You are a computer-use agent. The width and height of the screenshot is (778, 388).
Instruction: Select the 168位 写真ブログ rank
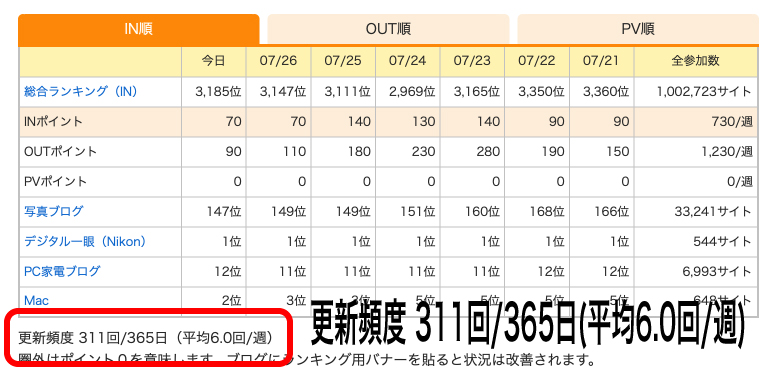(537, 212)
